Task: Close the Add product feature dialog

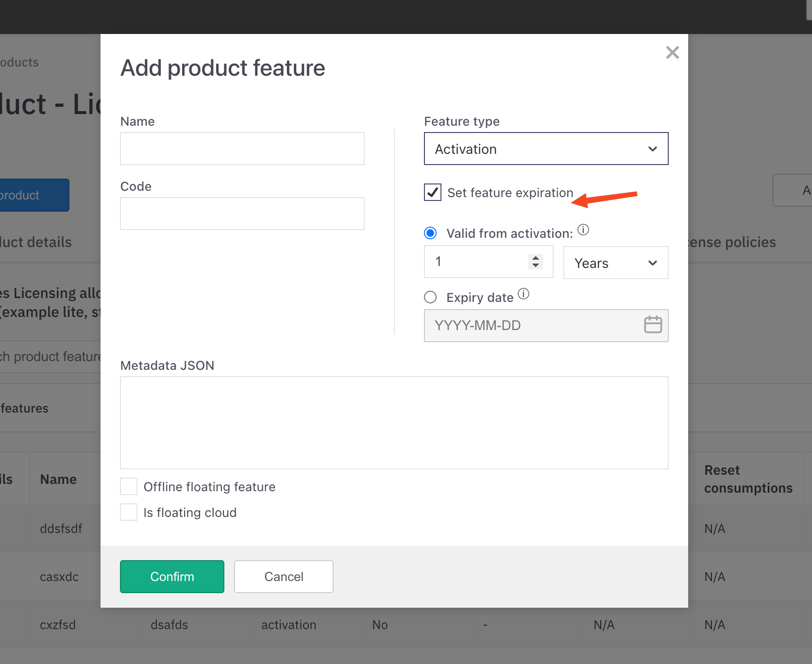Action: 672,52
